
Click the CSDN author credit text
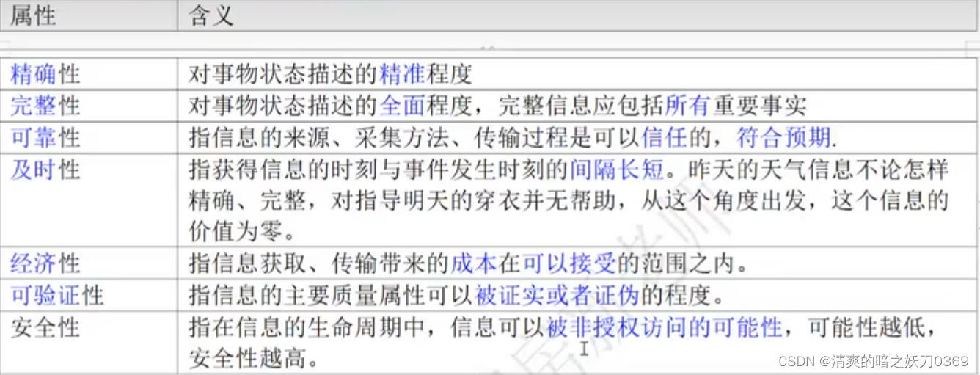(x=873, y=360)
